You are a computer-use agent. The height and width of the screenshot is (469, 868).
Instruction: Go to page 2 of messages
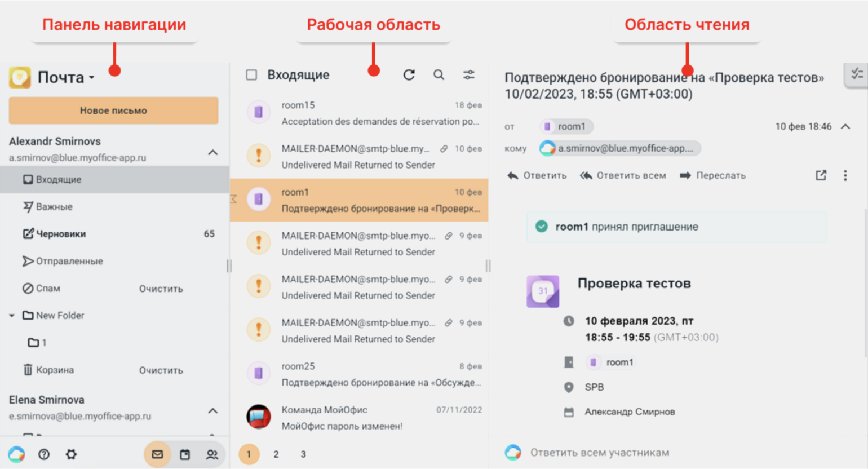276,454
